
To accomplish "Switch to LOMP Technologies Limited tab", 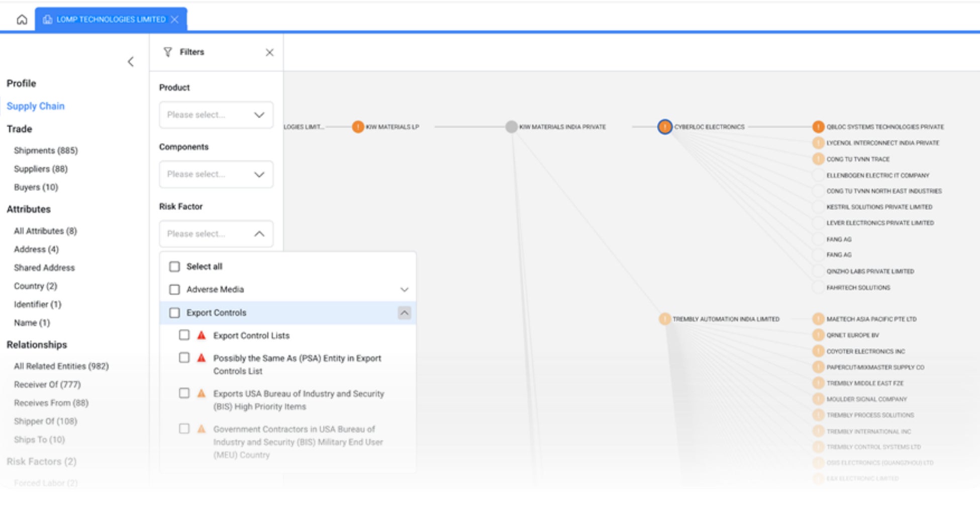I will [111, 19].
